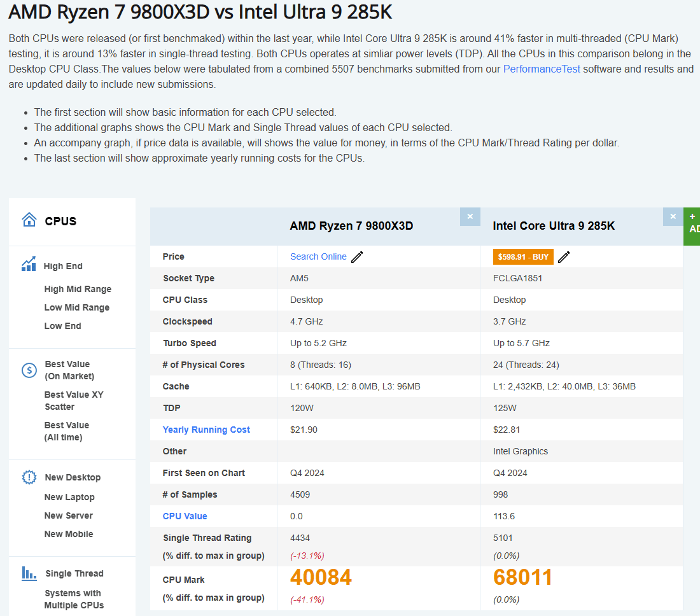Click the High End chart icon
The image size is (700, 616).
[x=29, y=264]
